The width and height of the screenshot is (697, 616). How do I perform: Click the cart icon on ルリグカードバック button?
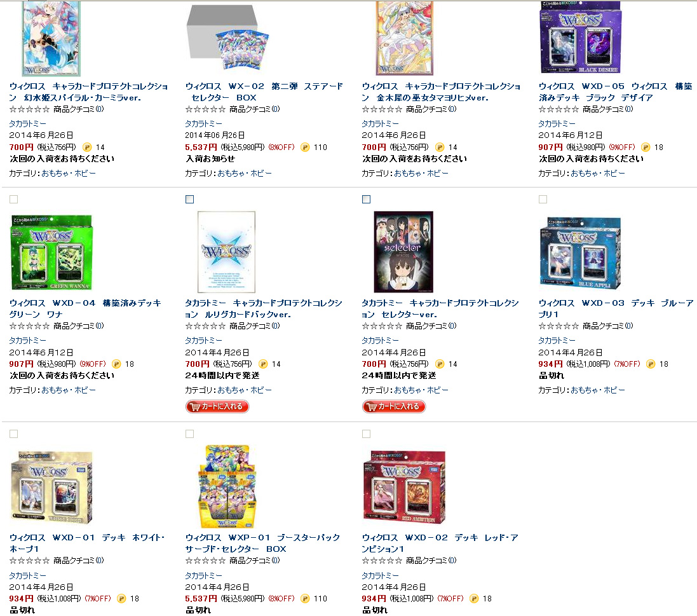pyautogui.click(x=194, y=406)
